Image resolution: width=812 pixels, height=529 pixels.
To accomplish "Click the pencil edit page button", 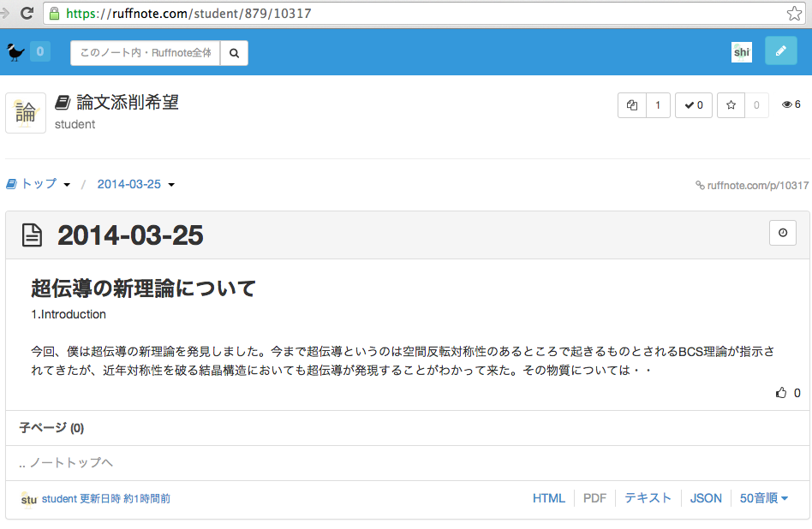I will (779, 51).
